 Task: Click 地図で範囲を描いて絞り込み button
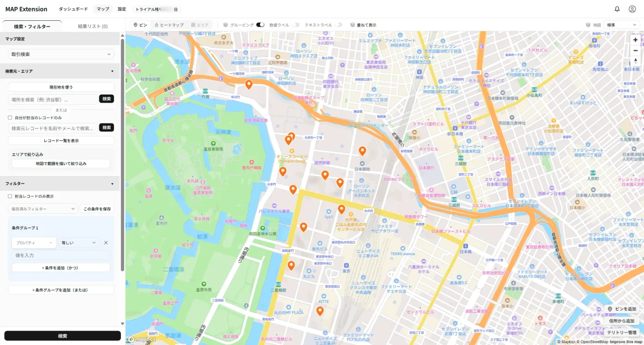point(61,164)
